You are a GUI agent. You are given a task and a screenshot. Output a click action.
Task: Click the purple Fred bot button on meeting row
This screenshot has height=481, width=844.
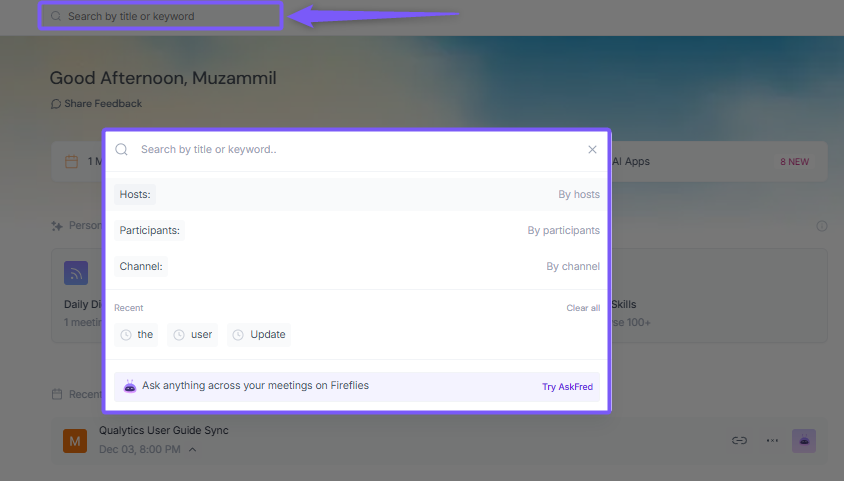click(804, 441)
